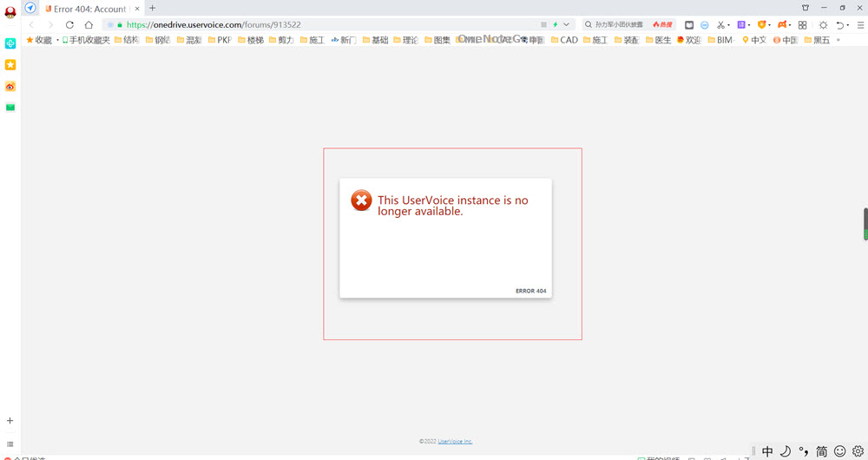Open the BIM bookmark folder
Image resolution: width=868 pixels, height=460 pixels.
pos(720,40)
